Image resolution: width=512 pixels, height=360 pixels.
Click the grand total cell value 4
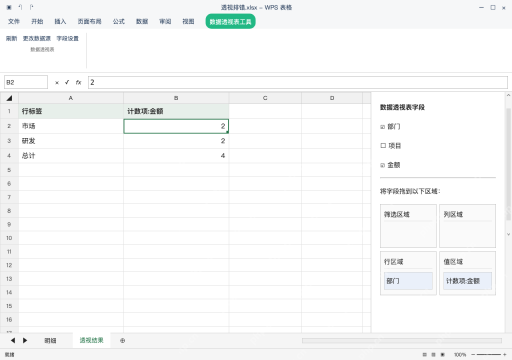tap(176, 155)
